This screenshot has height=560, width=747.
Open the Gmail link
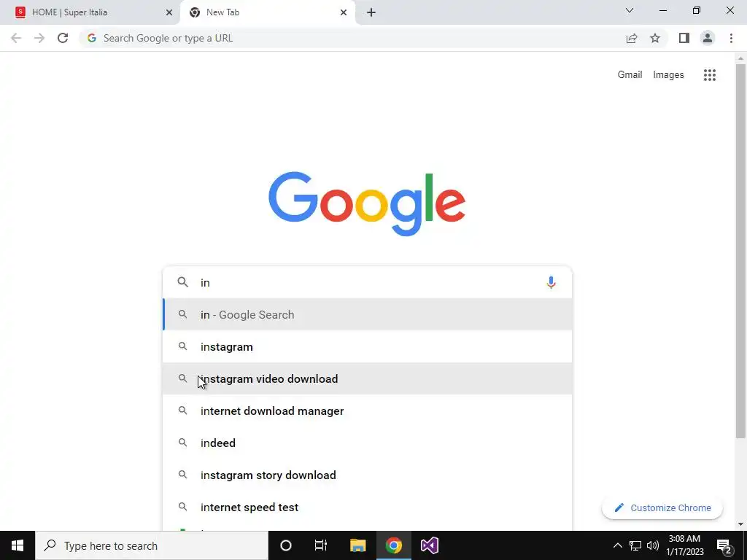pos(630,75)
